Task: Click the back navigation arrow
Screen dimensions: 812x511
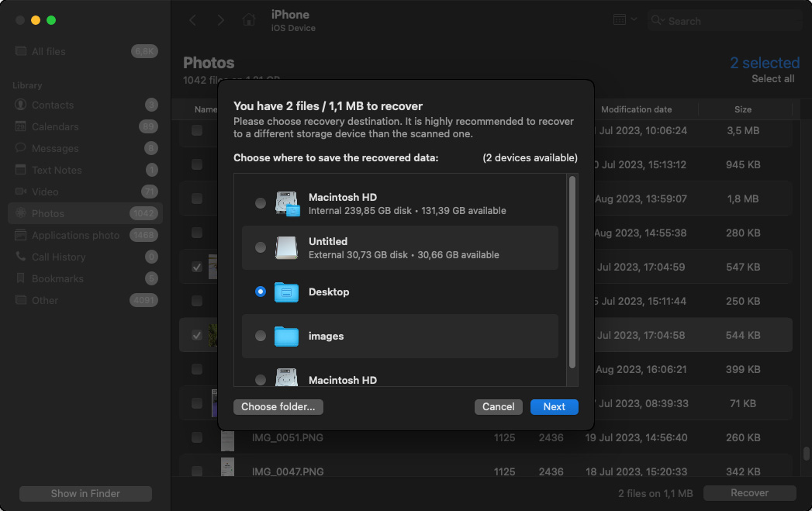Action: [193, 21]
